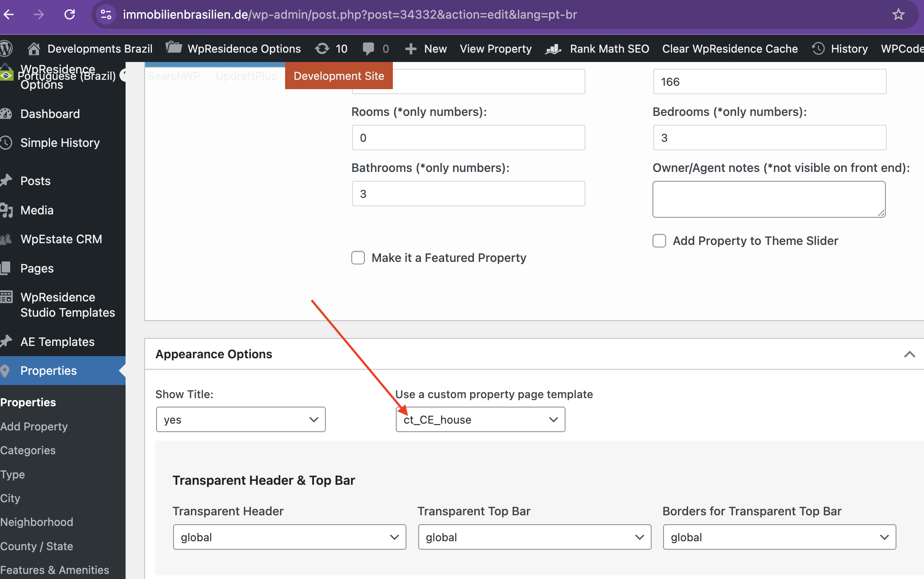924x579 pixels.
Task: Click the Brazil flag language icon
Action: (6, 76)
